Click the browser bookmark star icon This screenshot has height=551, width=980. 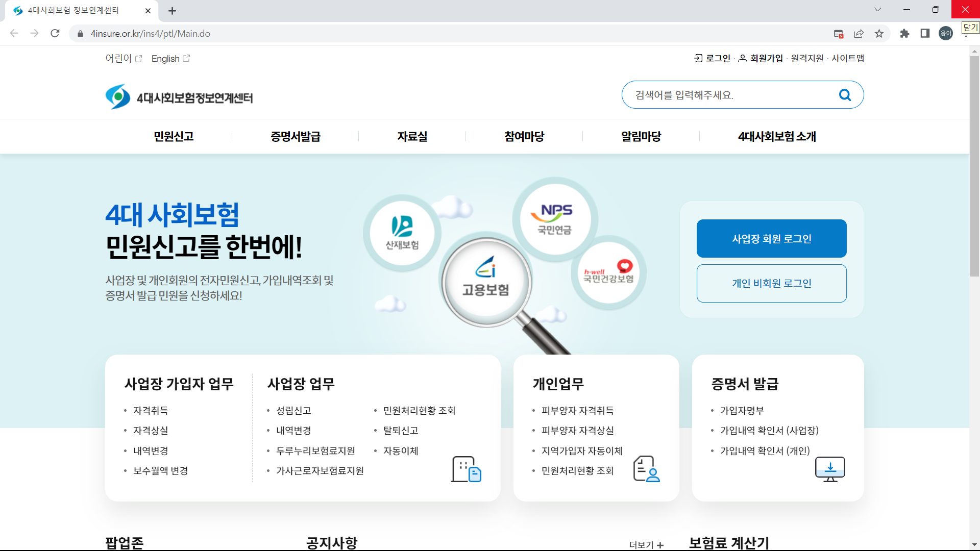[x=879, y=33]
